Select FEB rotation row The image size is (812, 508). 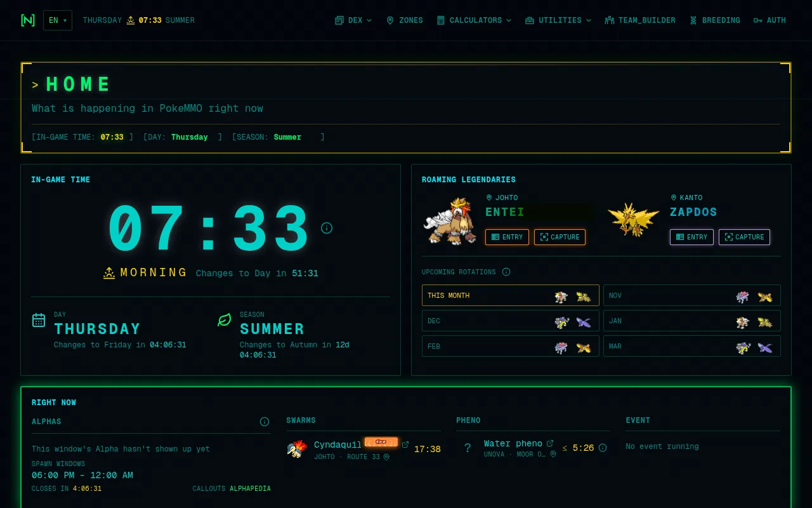pyautogui.click(x=511, y=346)
